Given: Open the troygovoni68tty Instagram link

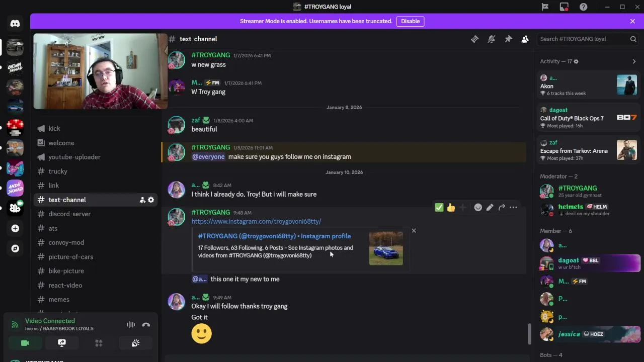Looking at the screenshot, I should tap(256, 222).
